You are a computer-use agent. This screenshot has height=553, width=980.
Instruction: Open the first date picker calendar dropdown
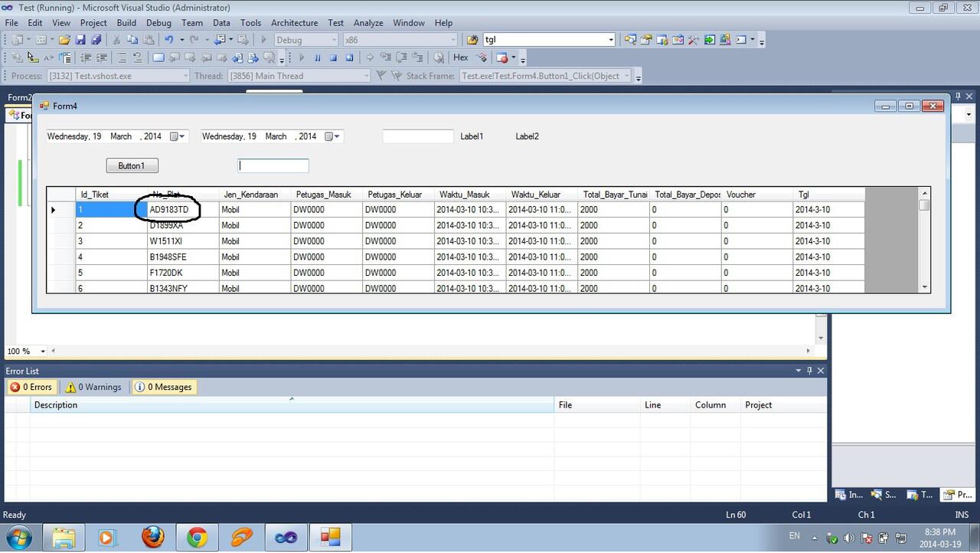pyautogui.click(x=178, y=136)
